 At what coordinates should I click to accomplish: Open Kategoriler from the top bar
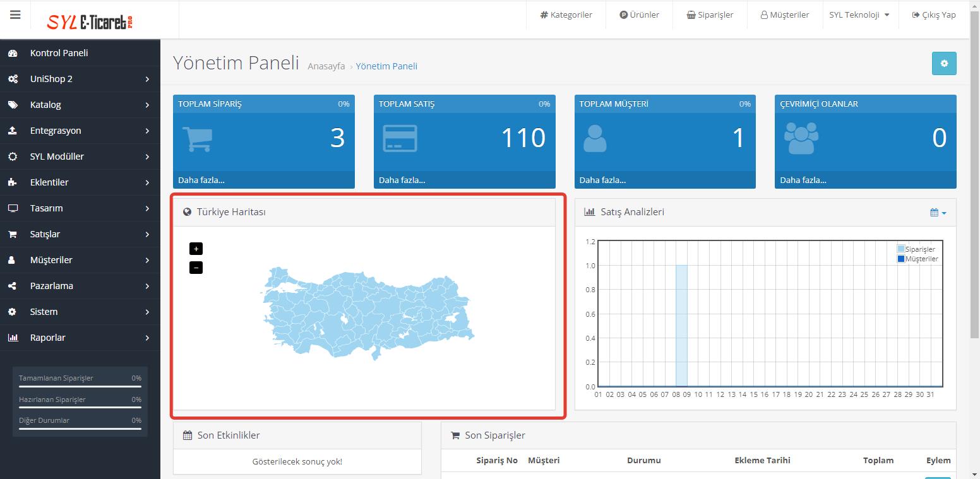tap(566, 15)
